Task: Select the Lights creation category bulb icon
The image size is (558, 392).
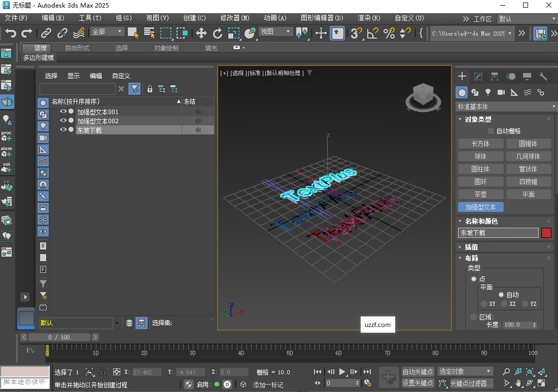Action: (488, 92)
